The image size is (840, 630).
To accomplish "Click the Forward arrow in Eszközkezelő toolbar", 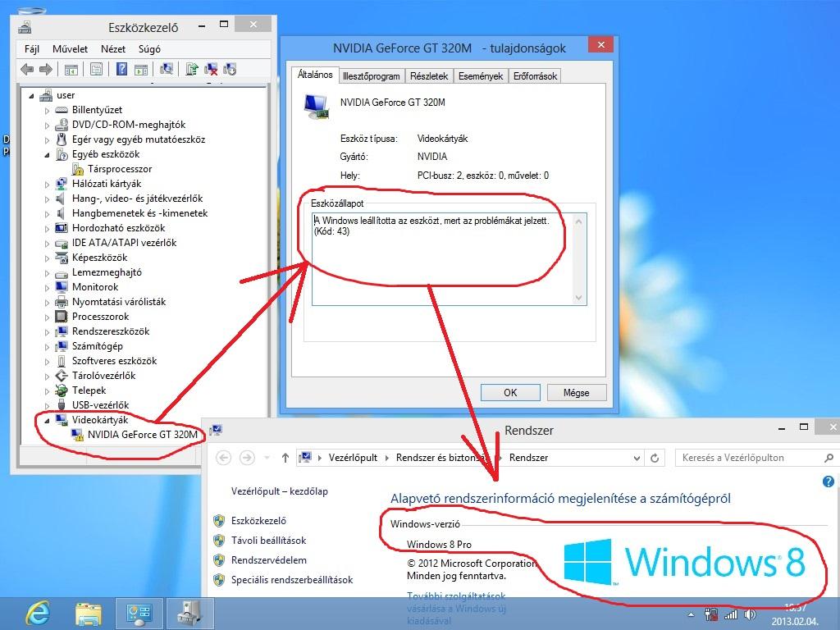I will coord(46,69).
